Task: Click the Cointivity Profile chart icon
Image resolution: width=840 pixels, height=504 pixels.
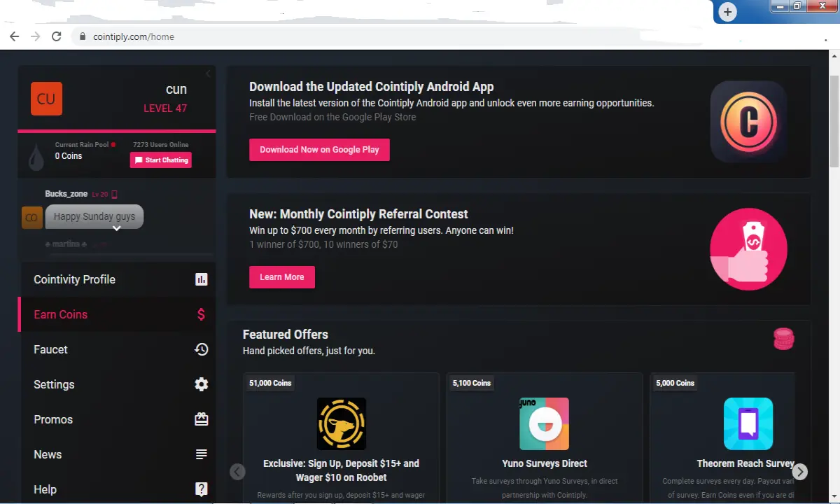Action: click(201, 279)
